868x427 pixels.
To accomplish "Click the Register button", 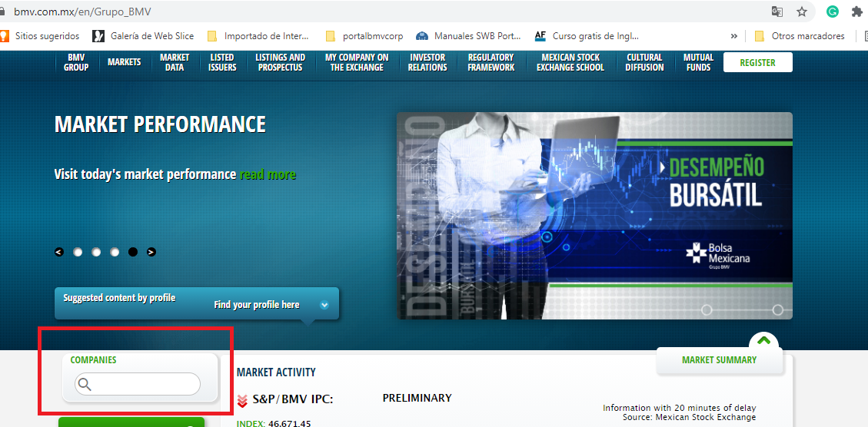I will click(x=758, y=62).
